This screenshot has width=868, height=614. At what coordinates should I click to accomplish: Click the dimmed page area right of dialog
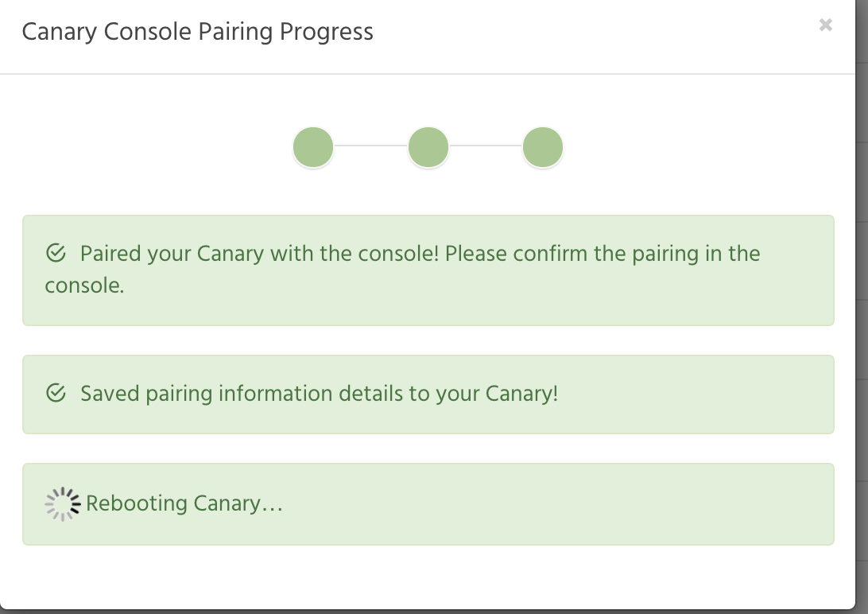click(x=862, y=305)
